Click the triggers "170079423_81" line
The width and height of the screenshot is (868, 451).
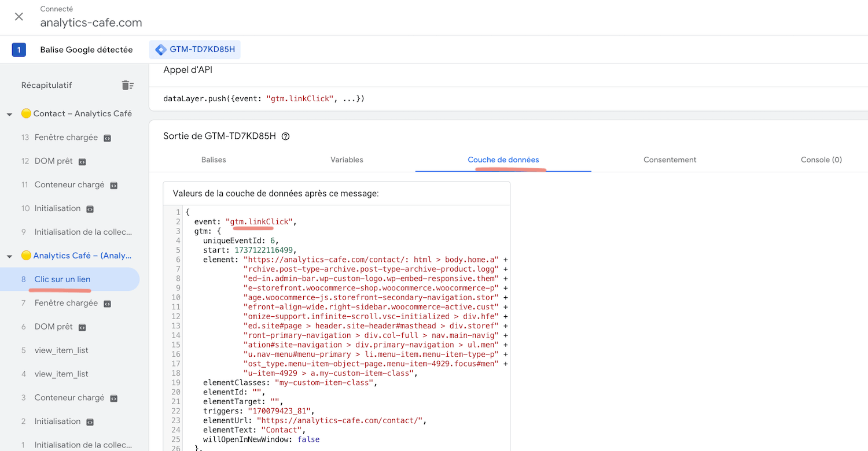click(258, 411)
